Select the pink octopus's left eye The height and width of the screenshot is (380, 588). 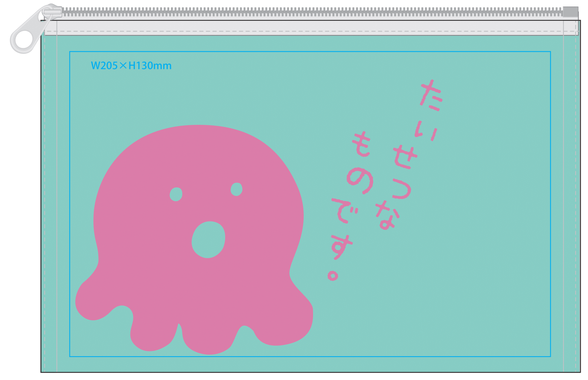coord(176,194)
